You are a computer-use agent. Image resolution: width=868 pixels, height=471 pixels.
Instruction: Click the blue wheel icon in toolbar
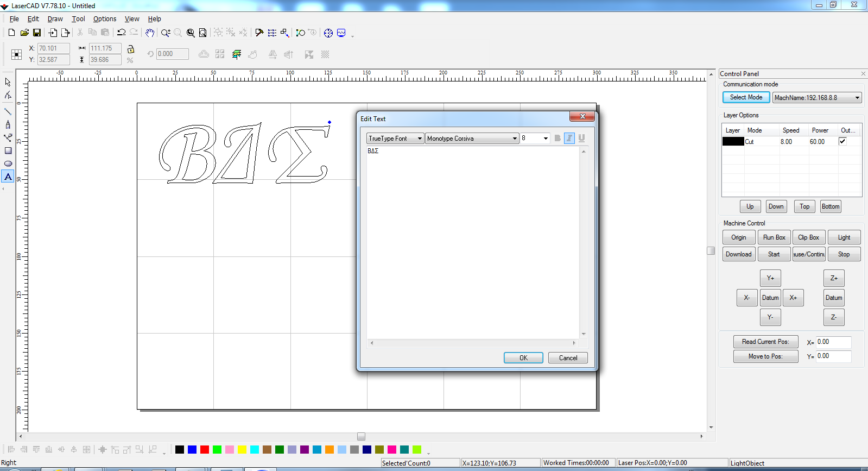(328, 33)
